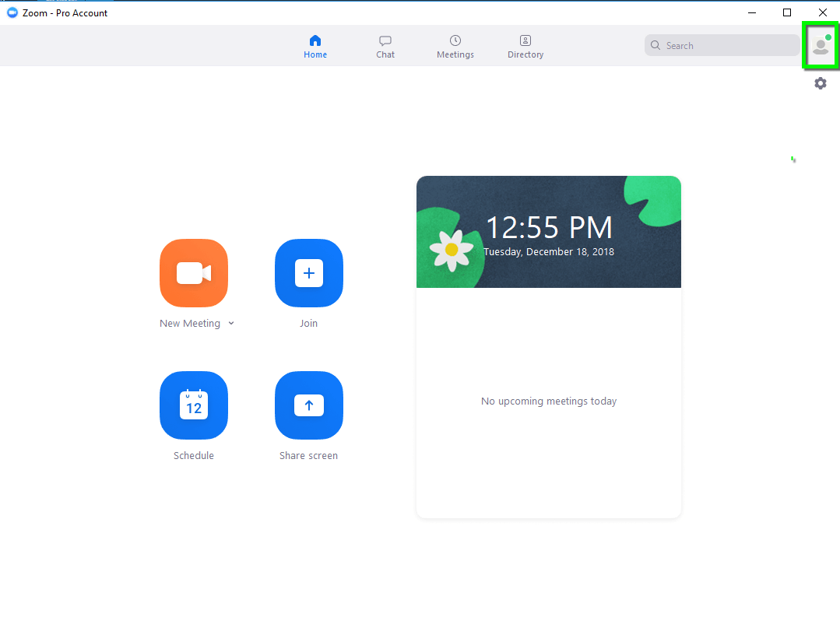This screenshot has width=840, height=631.
Task: Open Zoom settings gear
Action: 821,83
